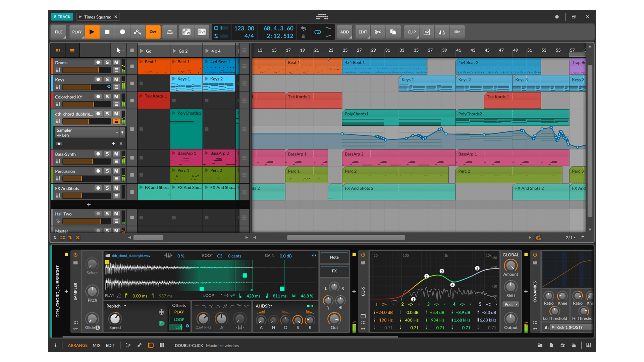This screenshot has height=362, width=644.
Task: Click the 123.00 tempo field
Action: point(244,28)
